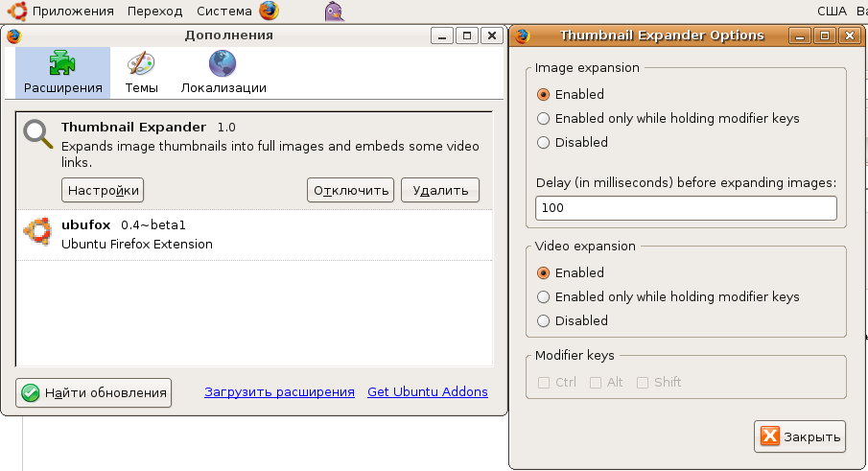
Task: Open the Get Ubuntu Addons link
Action: click(x=427, y=392)
